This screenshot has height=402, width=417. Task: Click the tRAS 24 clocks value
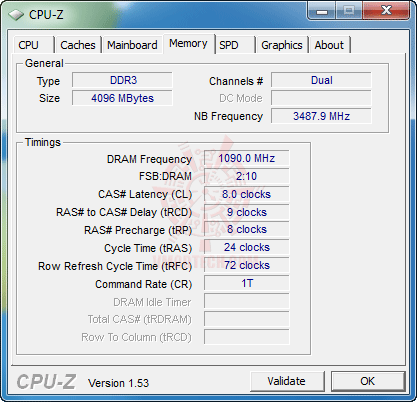point(247,248)
